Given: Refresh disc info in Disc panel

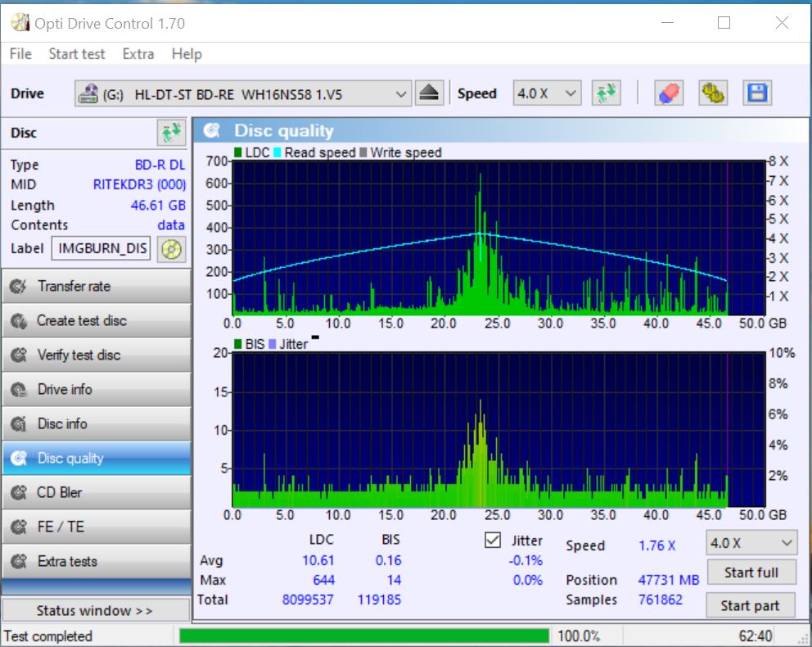Looking at the screenshot, I should [170, 133].
